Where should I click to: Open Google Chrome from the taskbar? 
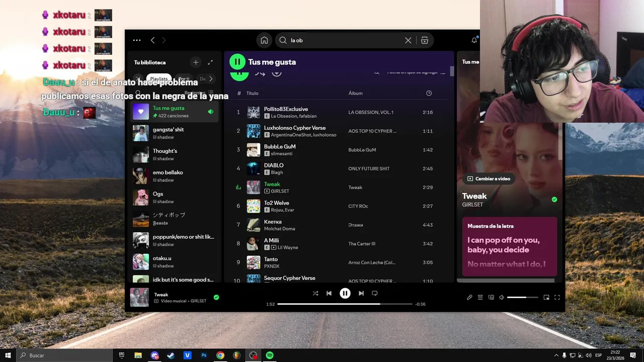click(220, 355)
